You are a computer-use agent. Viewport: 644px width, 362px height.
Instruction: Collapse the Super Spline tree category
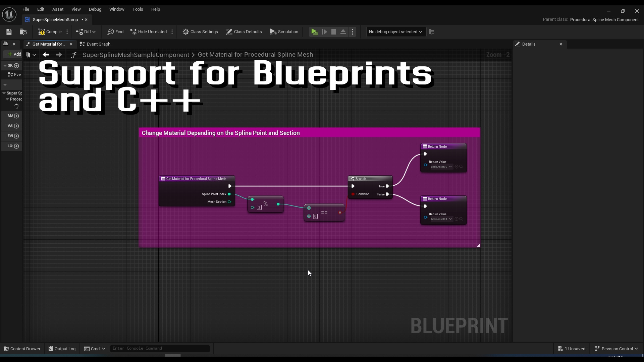click(x=4, y=93)
